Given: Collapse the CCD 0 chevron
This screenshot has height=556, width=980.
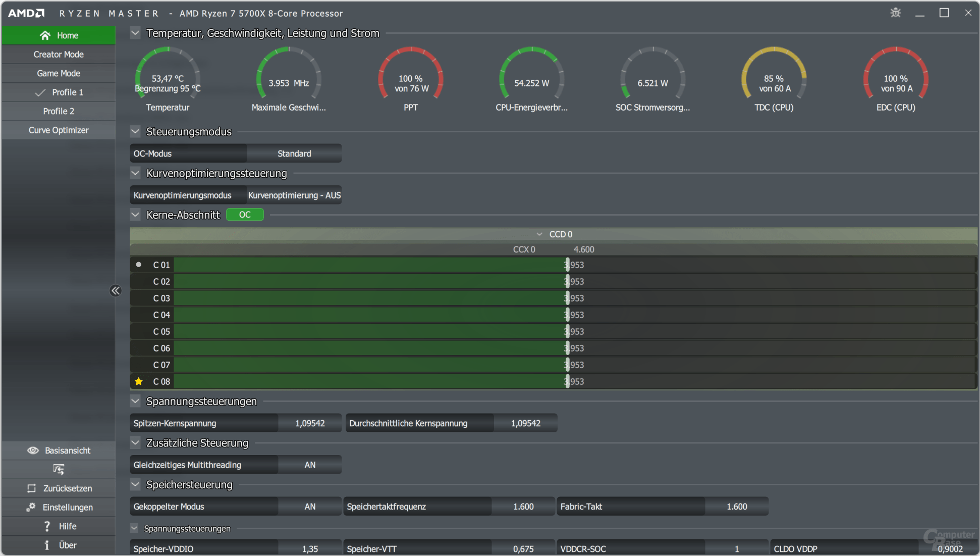Looking at the screenshot, I should coord(539,234).
